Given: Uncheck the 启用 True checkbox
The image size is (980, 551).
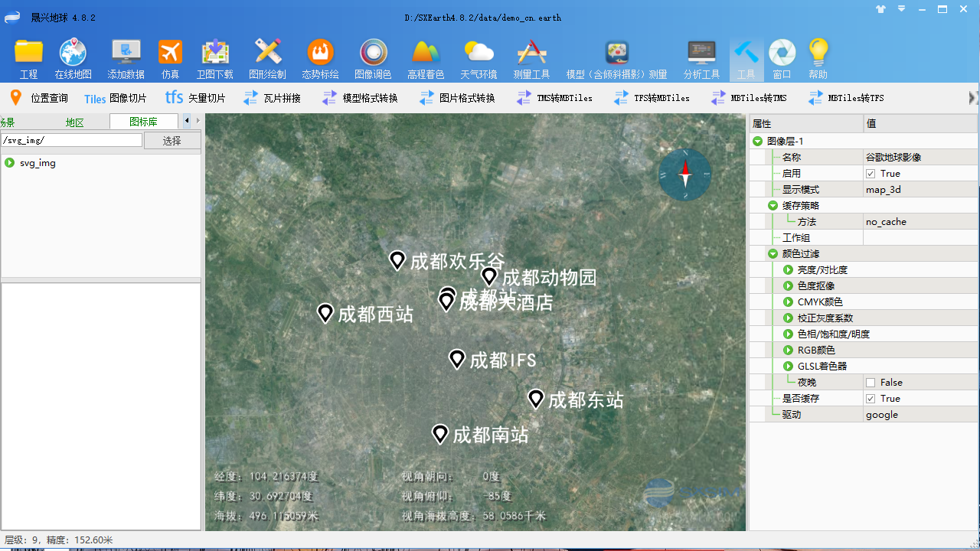Looking at the screenshot, I should 871,173.
